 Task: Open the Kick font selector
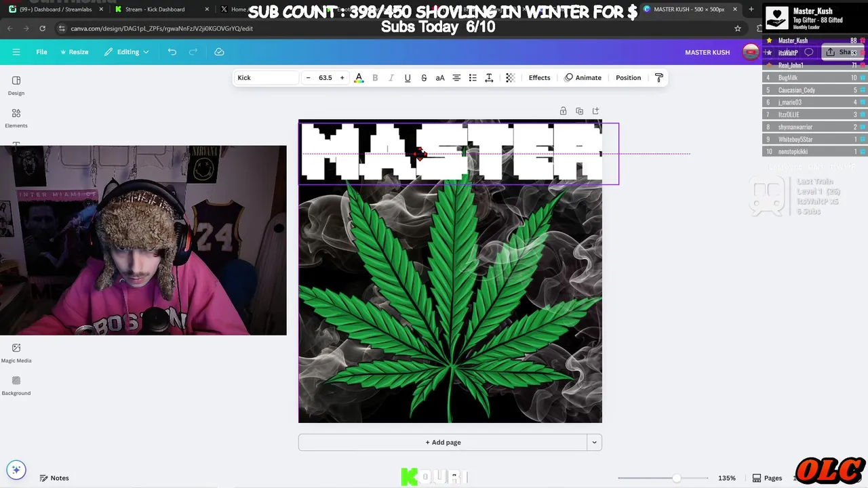point(266,78)
